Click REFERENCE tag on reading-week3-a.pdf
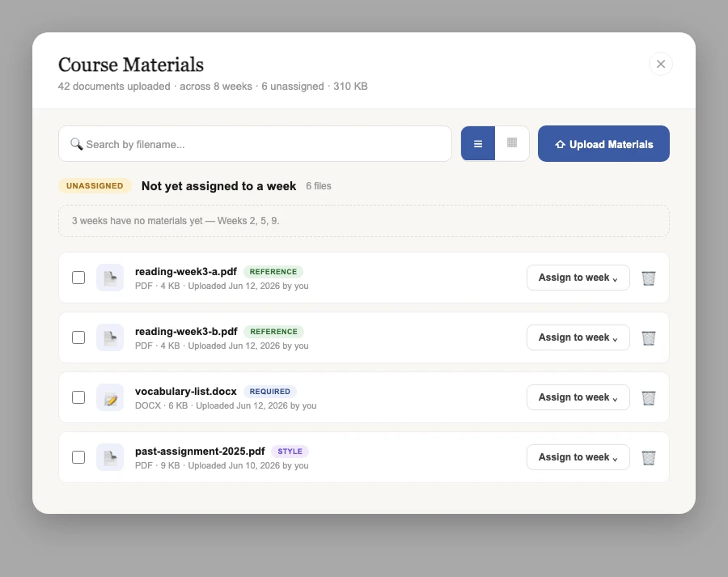The width and height of the screenshot is (728, 577). pyautogui.click(x=273, y=272)
